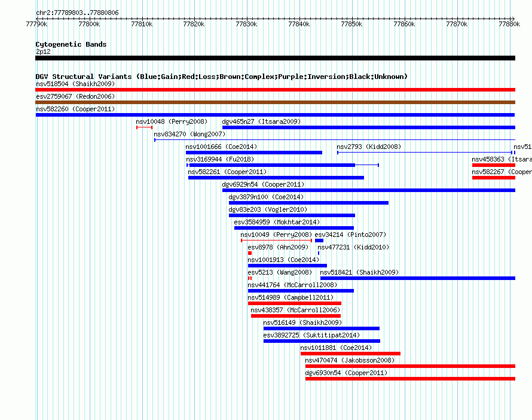
Task: Select the nsv477231 (Kidd2010) label
Action: (x=353, y=247)
